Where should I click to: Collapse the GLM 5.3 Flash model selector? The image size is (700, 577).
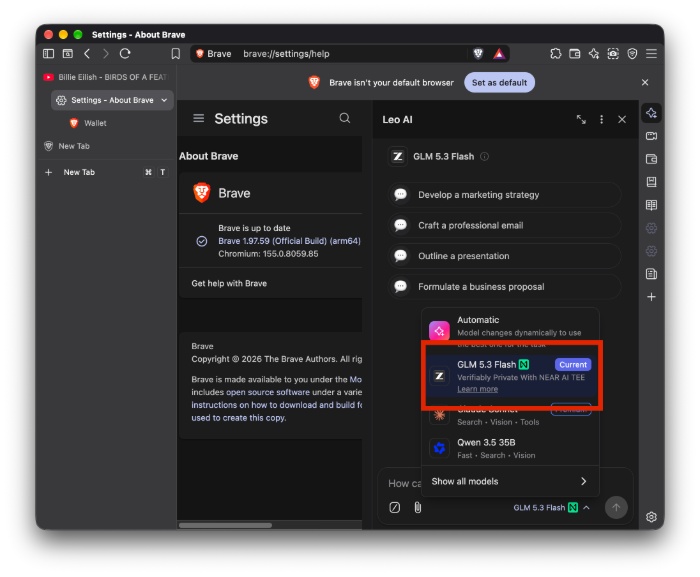(552, 508)
